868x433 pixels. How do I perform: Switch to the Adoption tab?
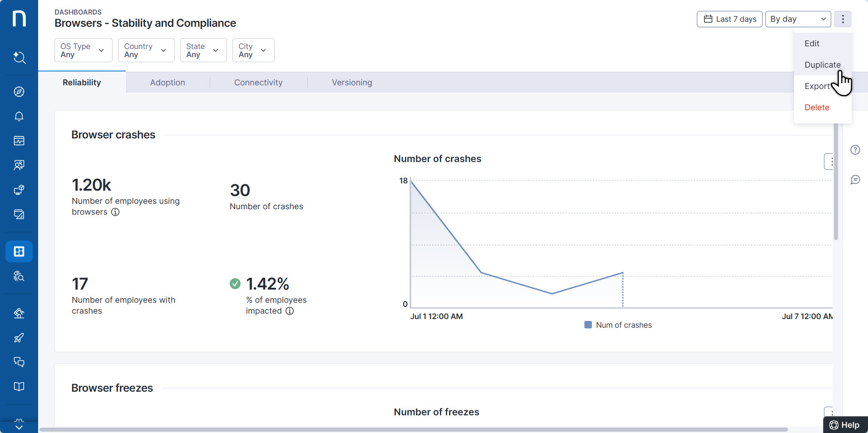[168, 82]
